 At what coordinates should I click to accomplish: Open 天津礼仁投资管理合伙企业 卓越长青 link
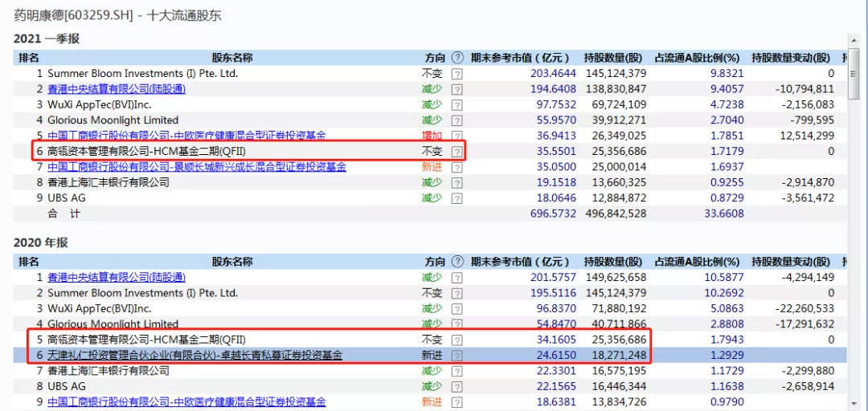click(x=194, y=355)
